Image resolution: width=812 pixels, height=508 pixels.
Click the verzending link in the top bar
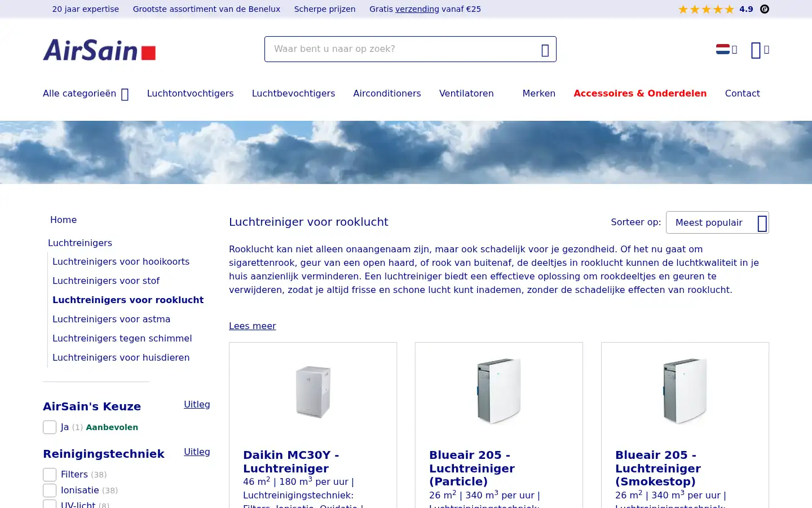point(417,9)
